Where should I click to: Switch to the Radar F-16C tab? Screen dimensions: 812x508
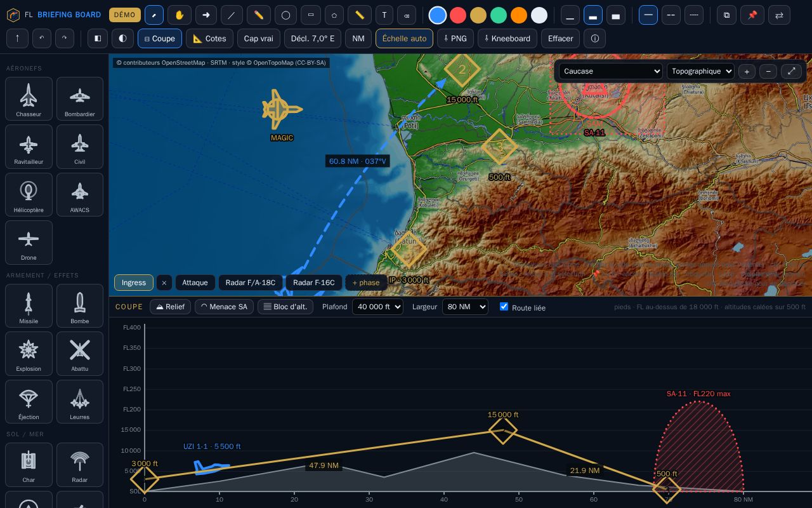point(314,283)
